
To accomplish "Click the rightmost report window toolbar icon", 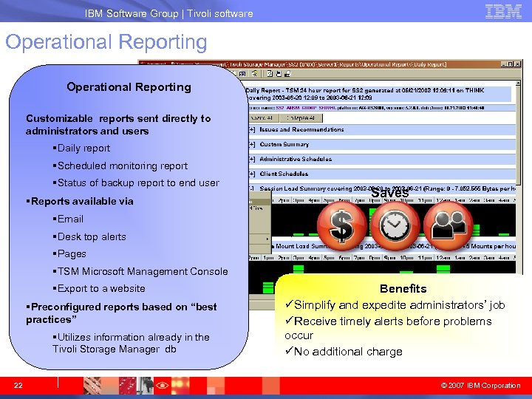I will 287,74.
